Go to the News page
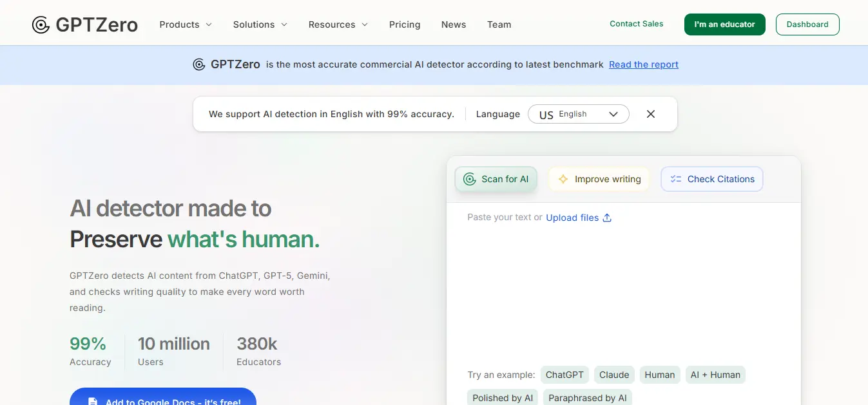Screen dimensions: 868x405 tap(454, 24)
